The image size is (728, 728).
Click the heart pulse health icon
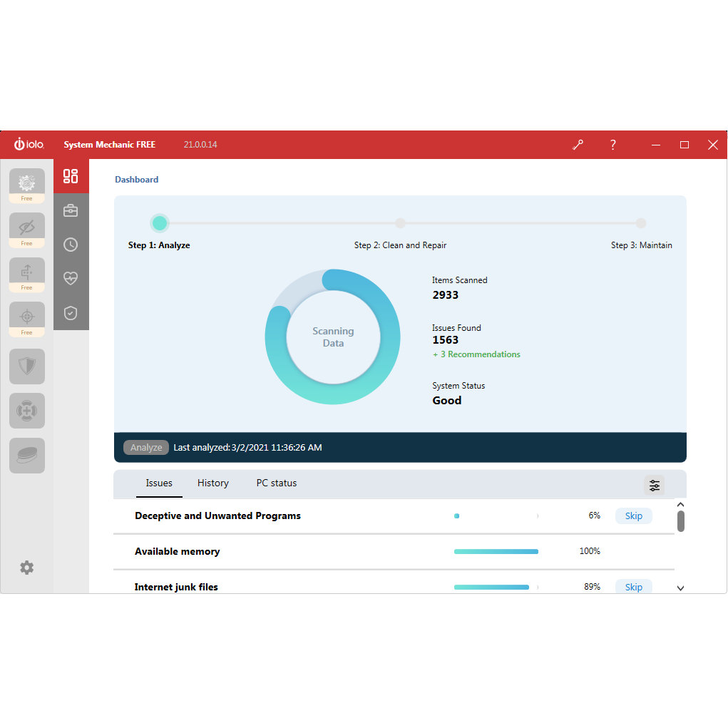click(71, 279)
